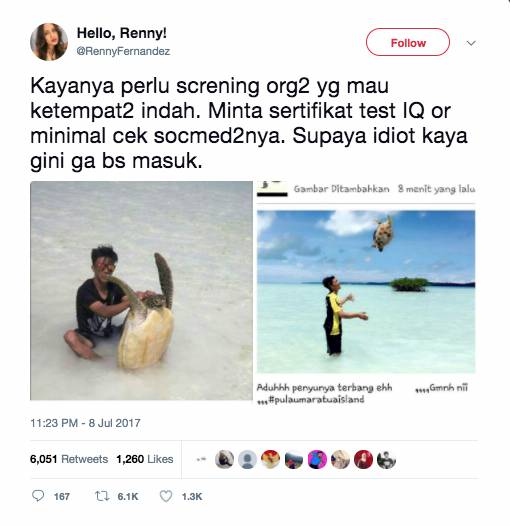The width and height of the screenshot is (510, 526).
Task: Click the 167 replies count
Action: click(62, 496)
